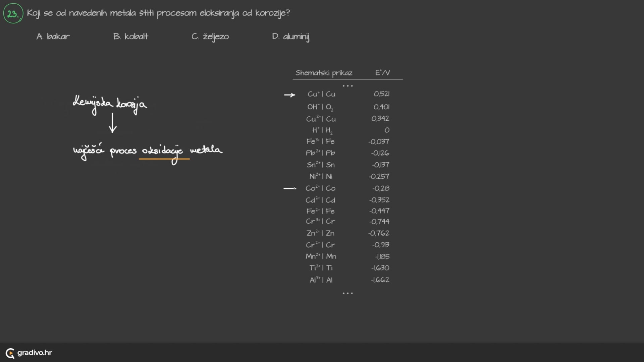Click the gradivo.hr logo icon
Image resolution: width=644 pixels, height=362 pixels.
click(10, 353)
